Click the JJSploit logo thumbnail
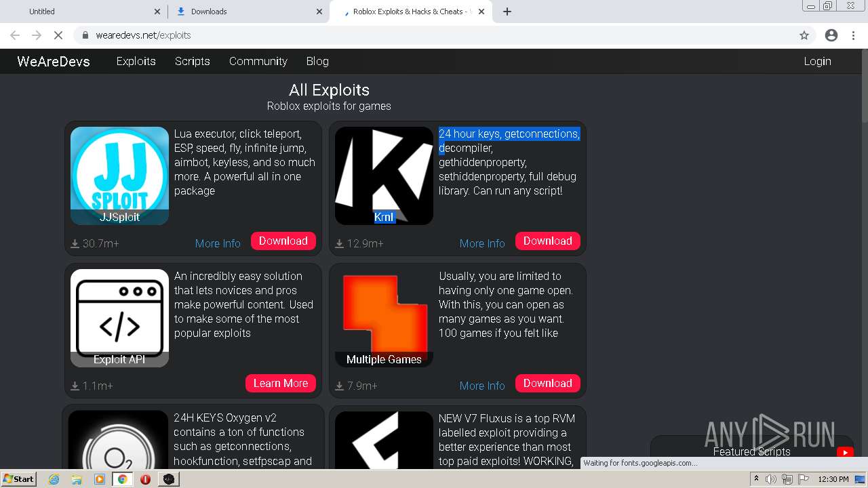Viewport: 868px width, 488px height. [x=119, y=176]
